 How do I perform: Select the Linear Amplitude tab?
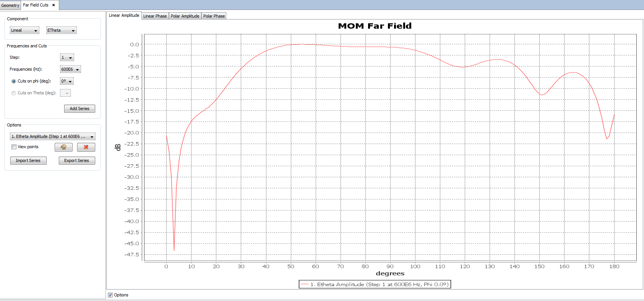(x=124, y=15)
